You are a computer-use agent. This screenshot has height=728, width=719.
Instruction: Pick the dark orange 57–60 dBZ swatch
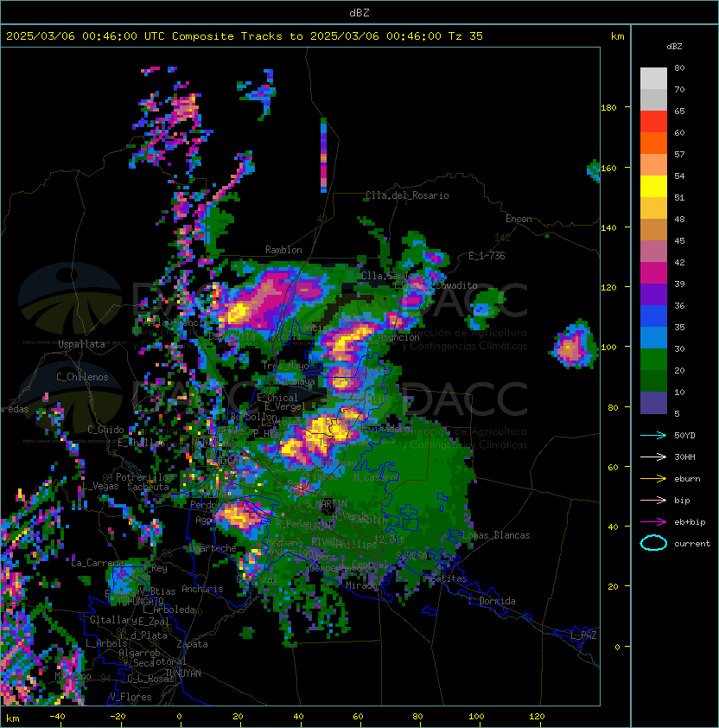pos(653,144)
